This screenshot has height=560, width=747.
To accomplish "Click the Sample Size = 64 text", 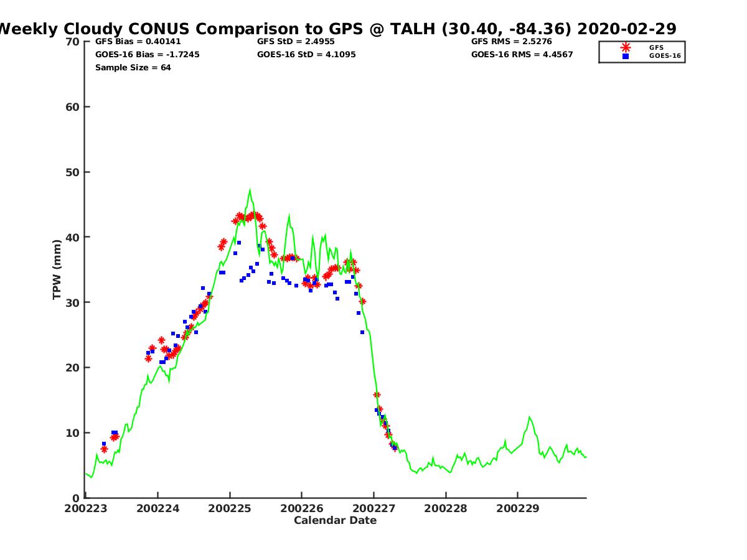I will tap(133, 67).
